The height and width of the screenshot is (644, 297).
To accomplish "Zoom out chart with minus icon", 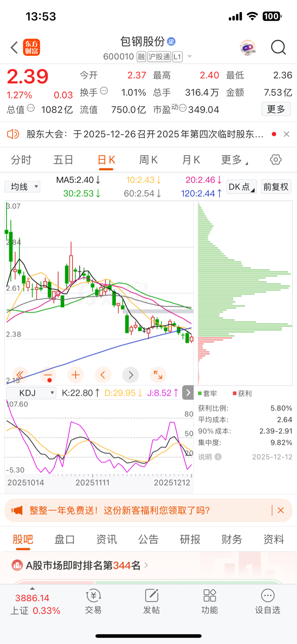I will (48, 375).
